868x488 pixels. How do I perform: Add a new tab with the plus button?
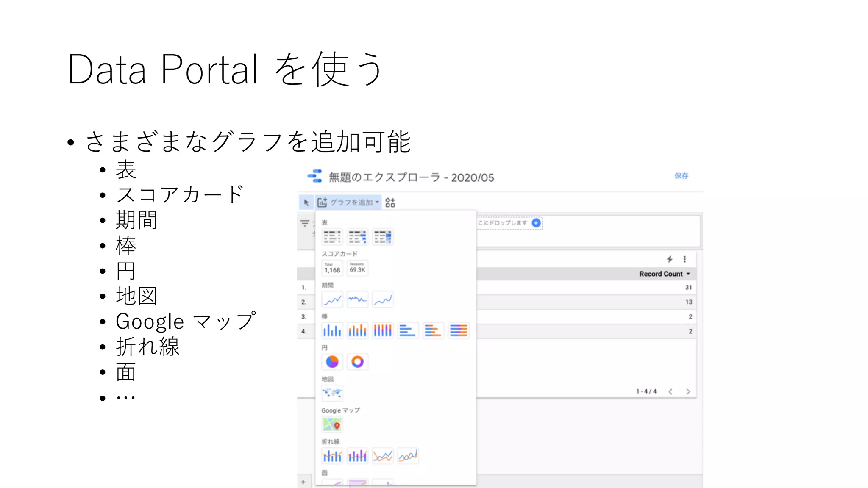pos(303,482)
